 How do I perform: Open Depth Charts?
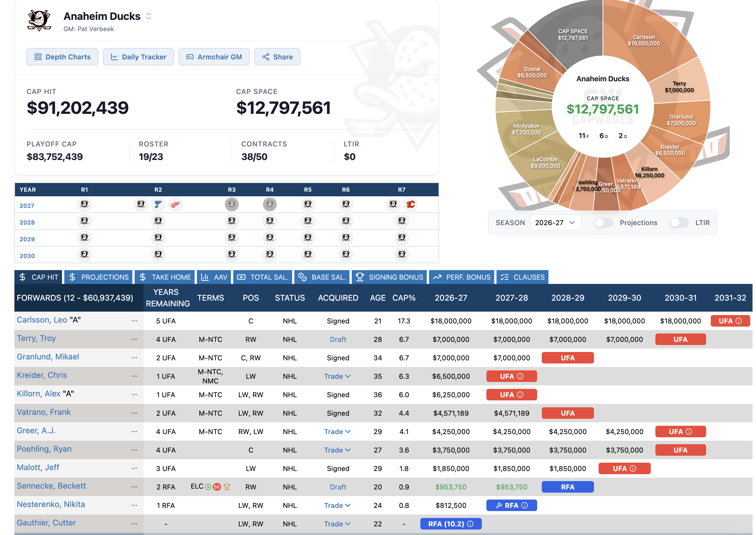coord(62,57)
